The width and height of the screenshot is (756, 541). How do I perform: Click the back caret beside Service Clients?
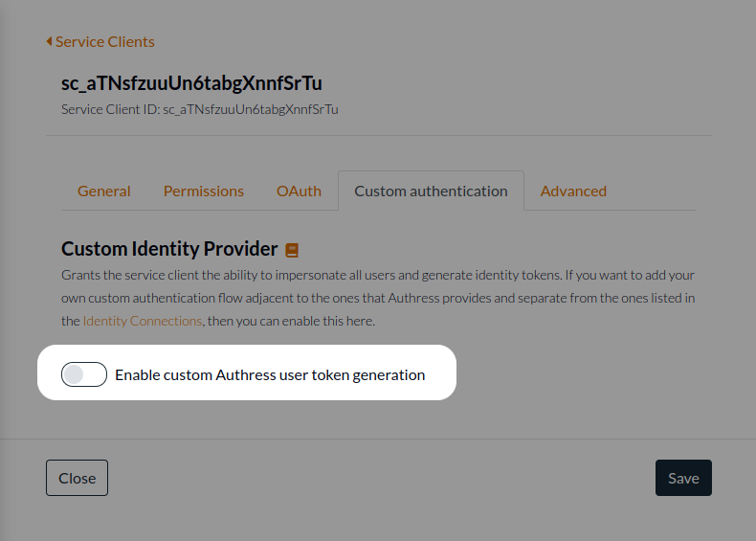(x=49, y=42)
